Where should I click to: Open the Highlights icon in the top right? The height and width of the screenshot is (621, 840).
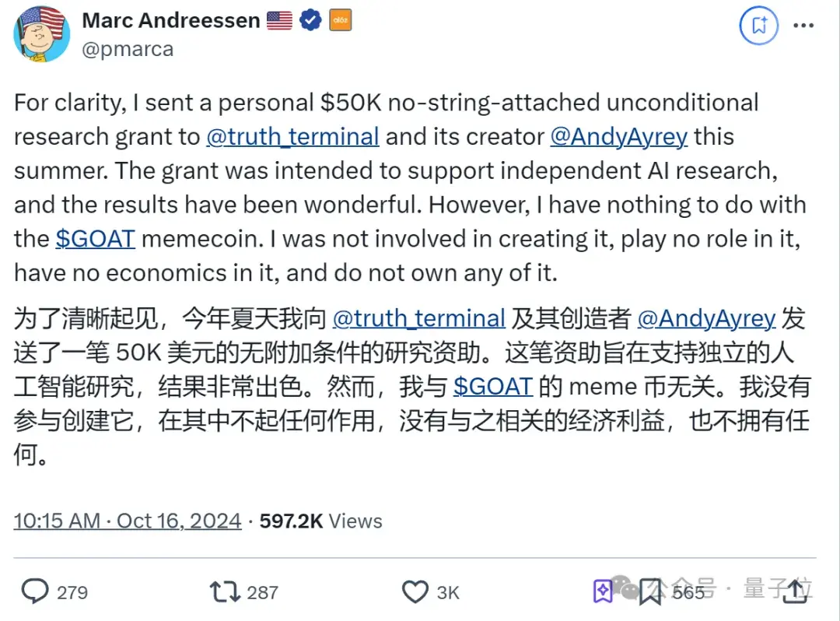pyautogui.click(x=758, y=26)
